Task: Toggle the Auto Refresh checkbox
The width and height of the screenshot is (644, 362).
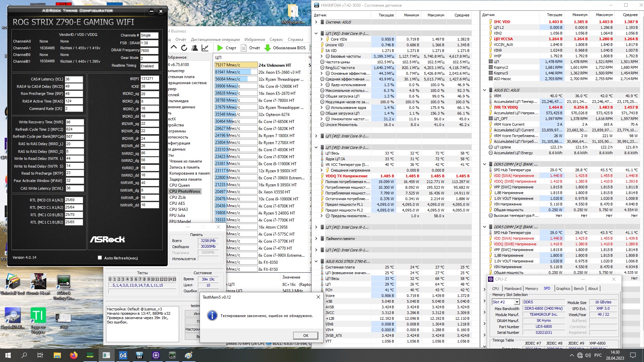Action: pos(100,258)
